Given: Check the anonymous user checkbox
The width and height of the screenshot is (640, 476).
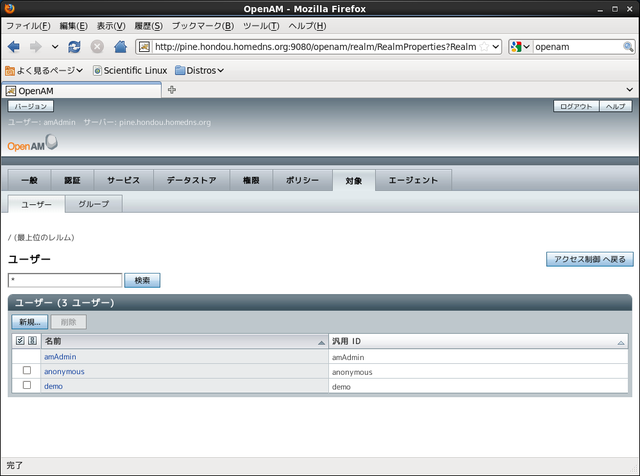Looking at the screenshot, I should click(x=27, y=371).
